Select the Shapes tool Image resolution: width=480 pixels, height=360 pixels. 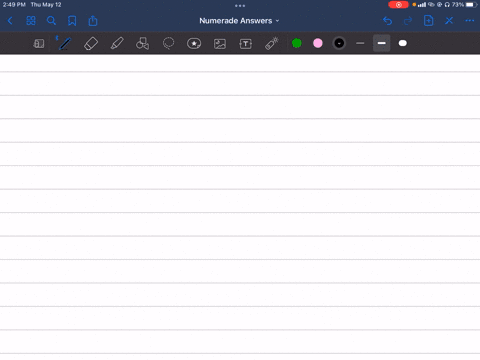click(x=142, y=43)
